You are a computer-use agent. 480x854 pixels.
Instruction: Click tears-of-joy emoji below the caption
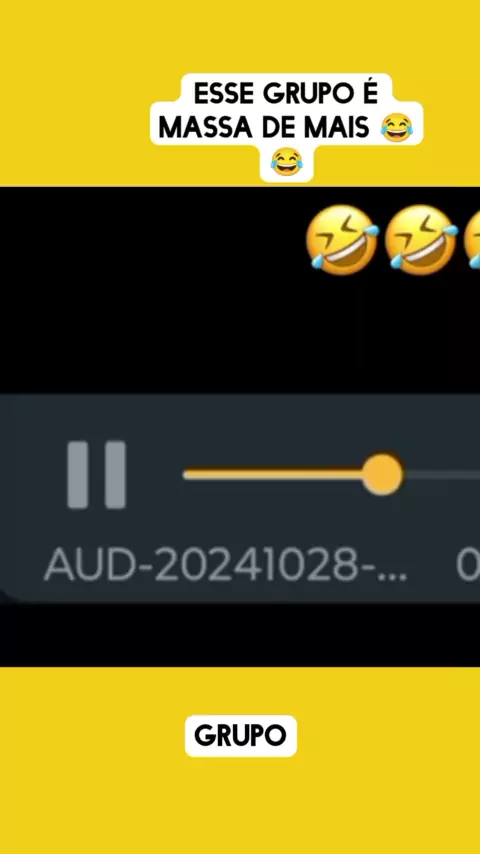point(287,161)
